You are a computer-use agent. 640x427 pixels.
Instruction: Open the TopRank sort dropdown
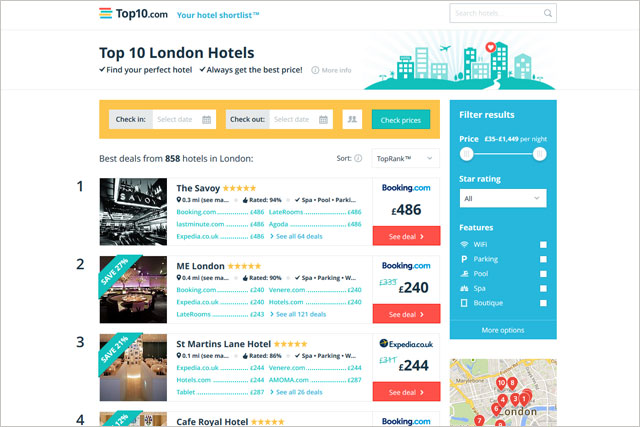click(405, 158)
